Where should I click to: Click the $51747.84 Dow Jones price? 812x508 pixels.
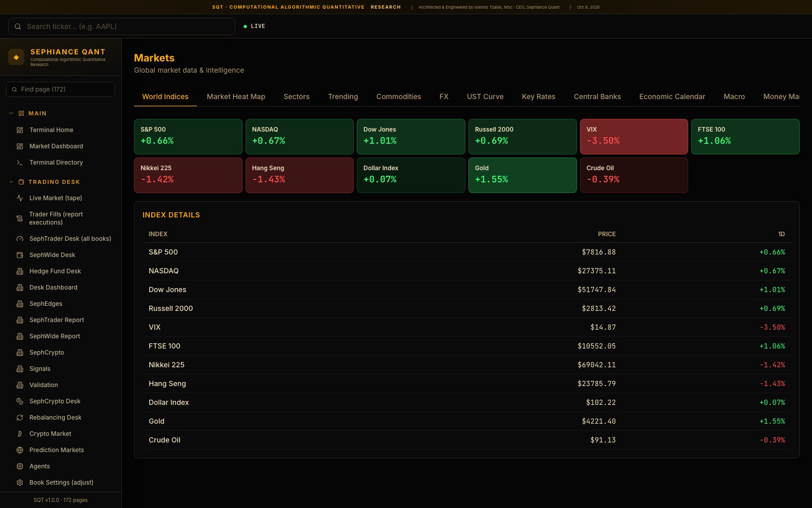point(596,290)
